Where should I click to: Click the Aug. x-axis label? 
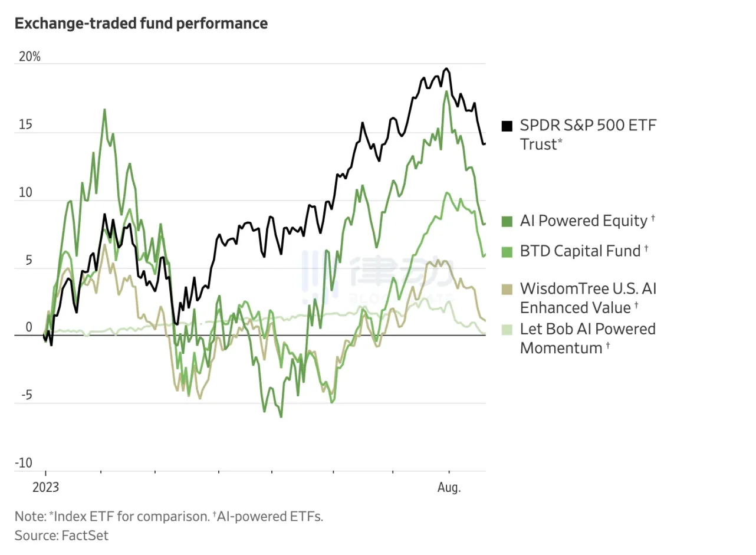point(449,488)
